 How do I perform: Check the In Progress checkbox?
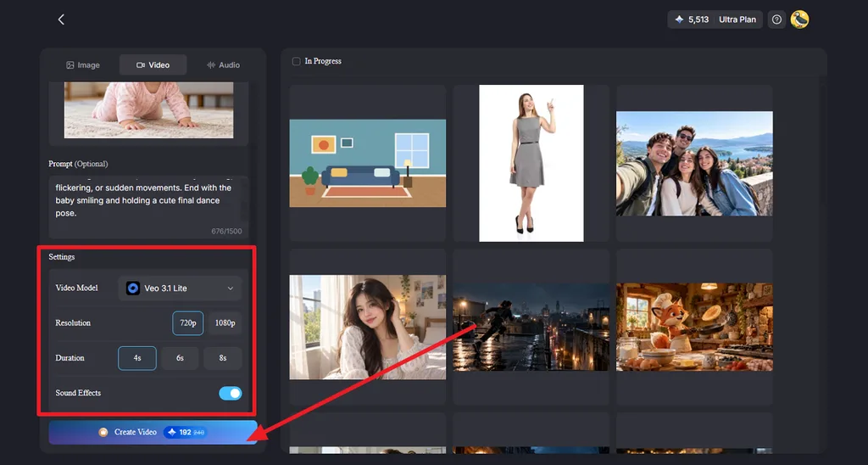coord(296,61)
